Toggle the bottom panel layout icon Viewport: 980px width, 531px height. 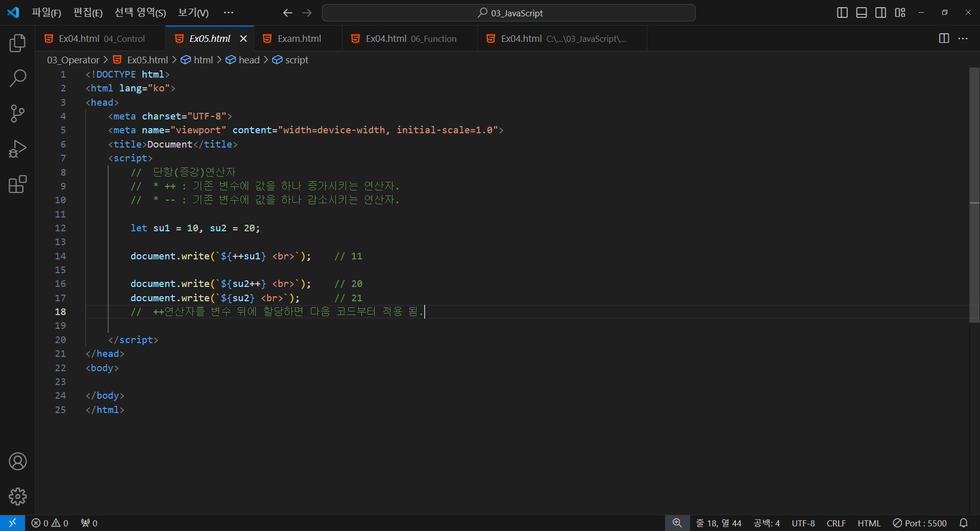point(862,13)
